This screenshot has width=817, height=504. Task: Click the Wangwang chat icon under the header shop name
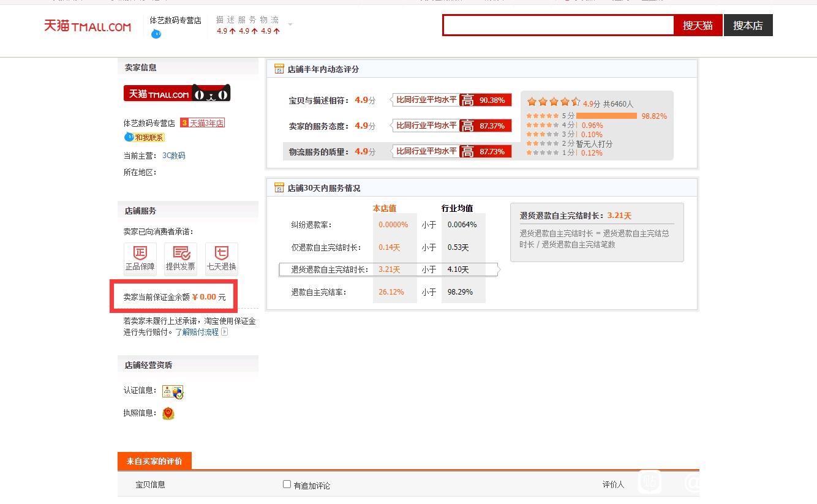pyautogui.click(x=156, y=34)
